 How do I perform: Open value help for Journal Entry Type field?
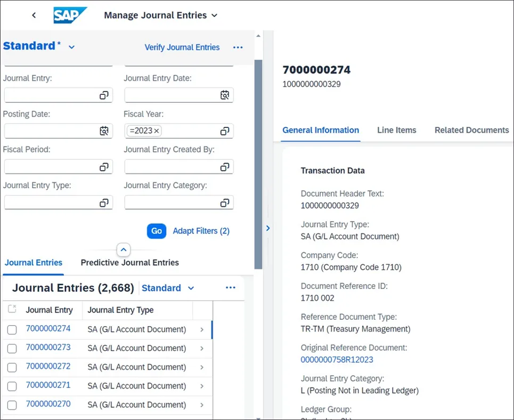[x=104, y=203]
